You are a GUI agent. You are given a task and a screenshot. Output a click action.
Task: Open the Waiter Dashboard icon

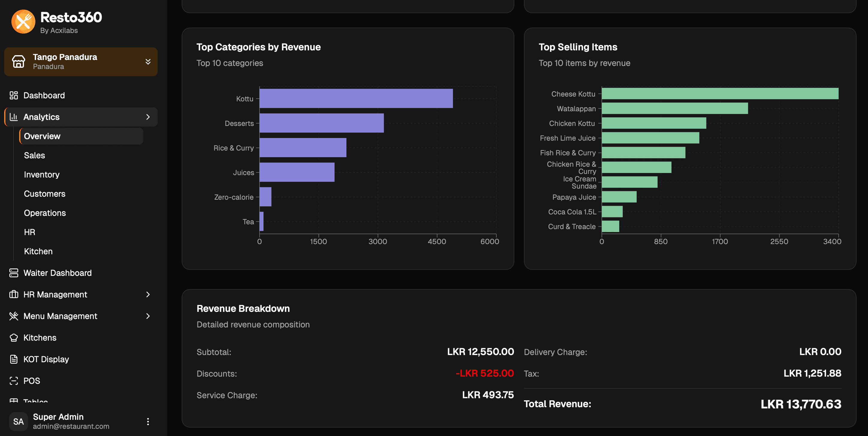[x=14, y=273]
